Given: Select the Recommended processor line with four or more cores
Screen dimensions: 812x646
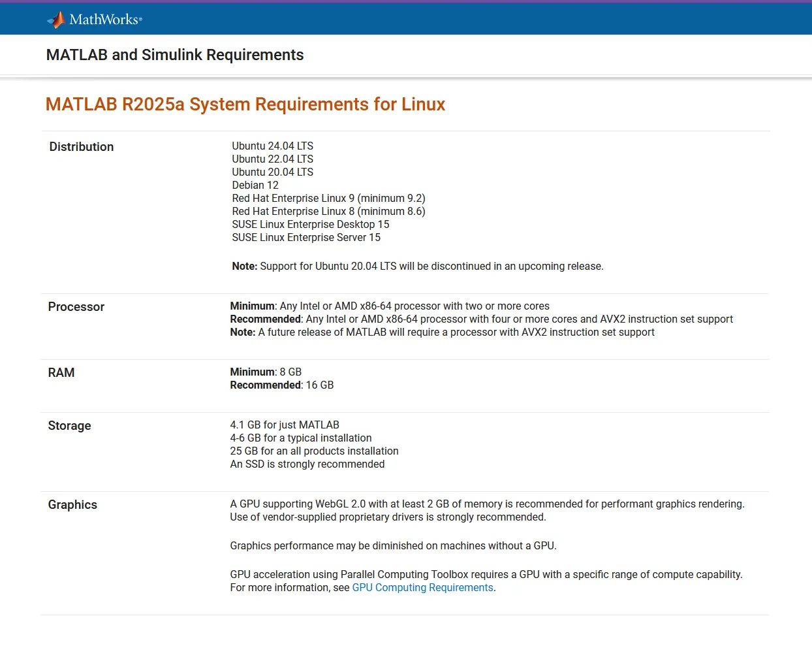Looking at the screenshot, I should 482,319.
